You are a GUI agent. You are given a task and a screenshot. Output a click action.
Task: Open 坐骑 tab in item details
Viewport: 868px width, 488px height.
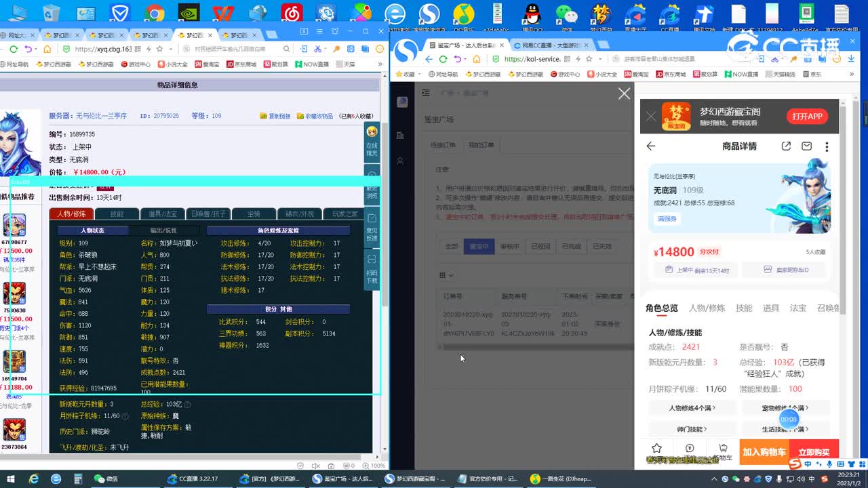(x=254, y=213)
